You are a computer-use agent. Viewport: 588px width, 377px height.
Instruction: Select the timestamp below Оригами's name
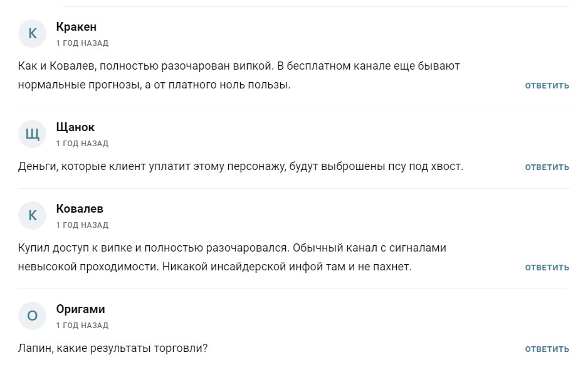pos(82,326)
